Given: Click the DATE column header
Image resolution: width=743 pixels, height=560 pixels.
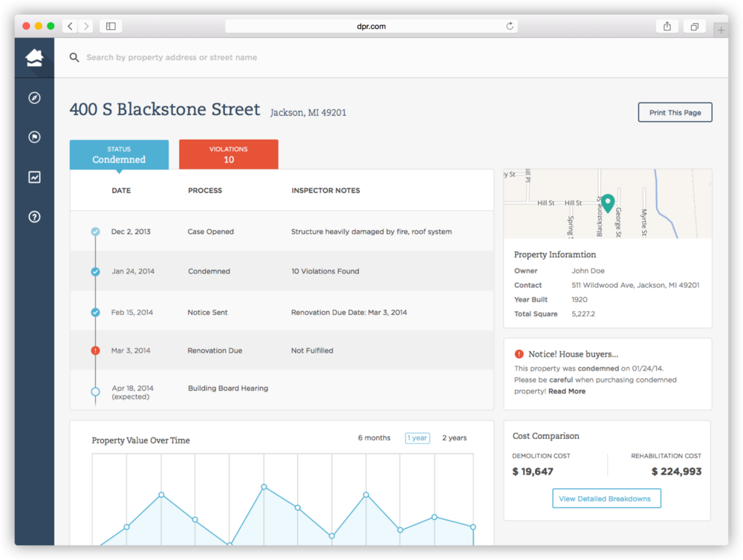Looking at the screenshot, I should click(121, 190).
